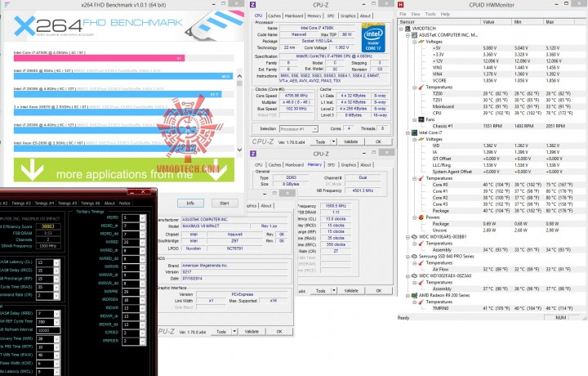Click the Intel Core i7 chip icon
The image size is (588, 376).
(414, 132)
